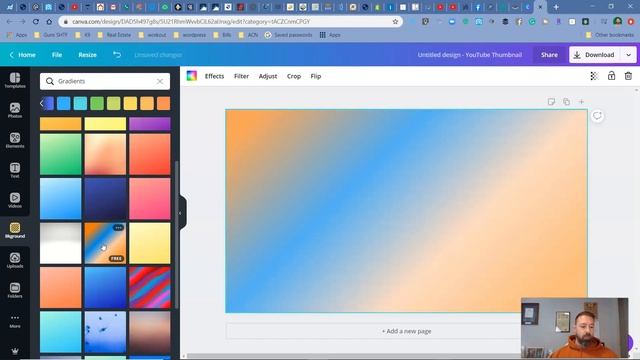Choose the lime color swatch
This screenshot has width=640, height=360.
(x=113, y=103)
